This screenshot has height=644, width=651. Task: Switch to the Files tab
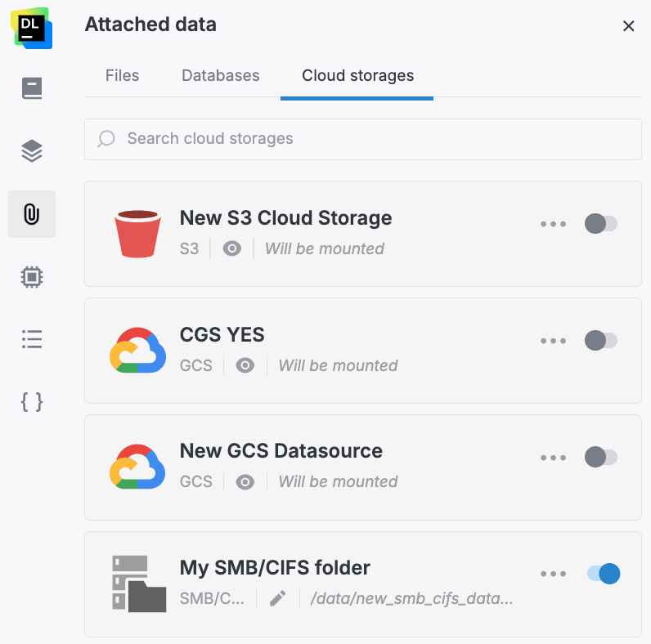123,76
